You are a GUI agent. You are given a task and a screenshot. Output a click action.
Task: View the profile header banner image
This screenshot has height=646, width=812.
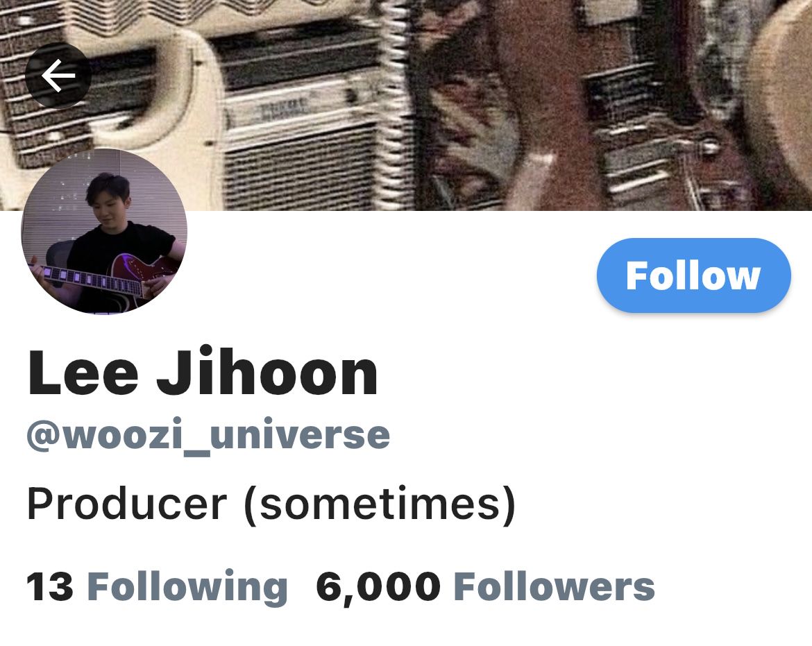coord(406,105)
